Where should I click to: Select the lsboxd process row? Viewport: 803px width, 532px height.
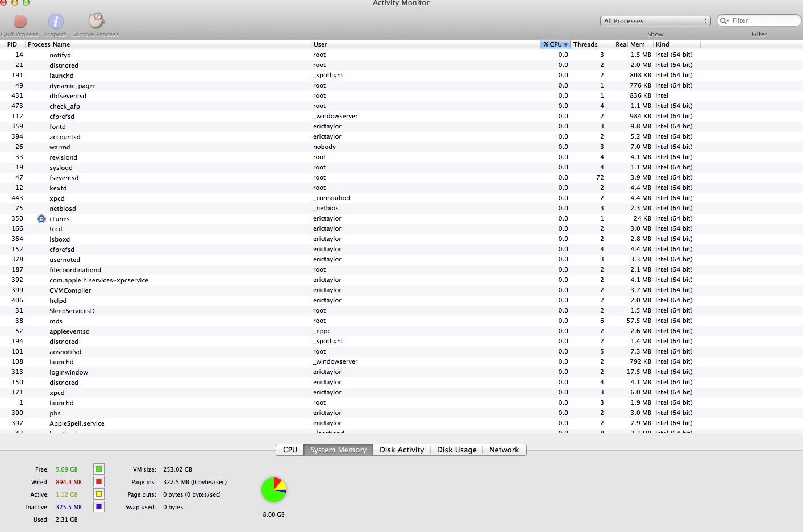tap(401, 239)
